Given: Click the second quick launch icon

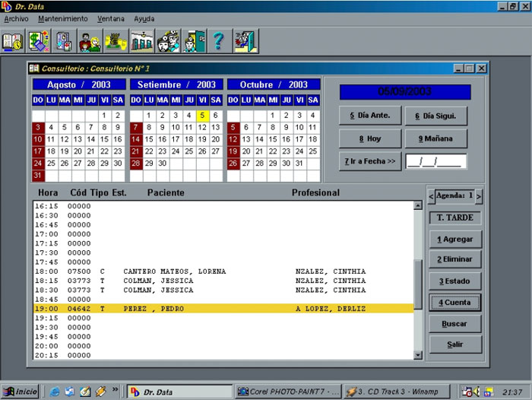Looking at the screenshot, I should pos(70,392).
